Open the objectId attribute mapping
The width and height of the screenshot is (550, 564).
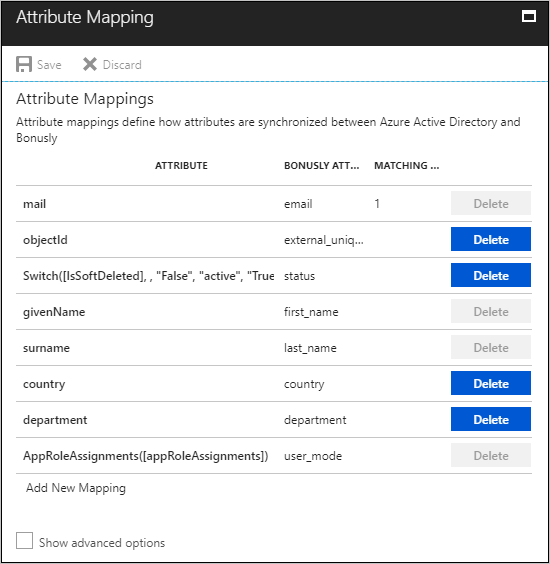tap(45, 240)
